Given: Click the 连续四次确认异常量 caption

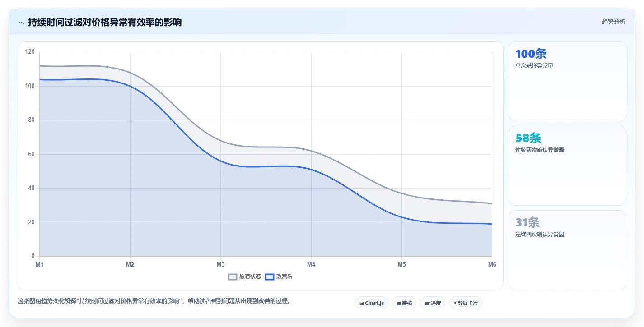Looking at the screenshot, I should (540, 234).
